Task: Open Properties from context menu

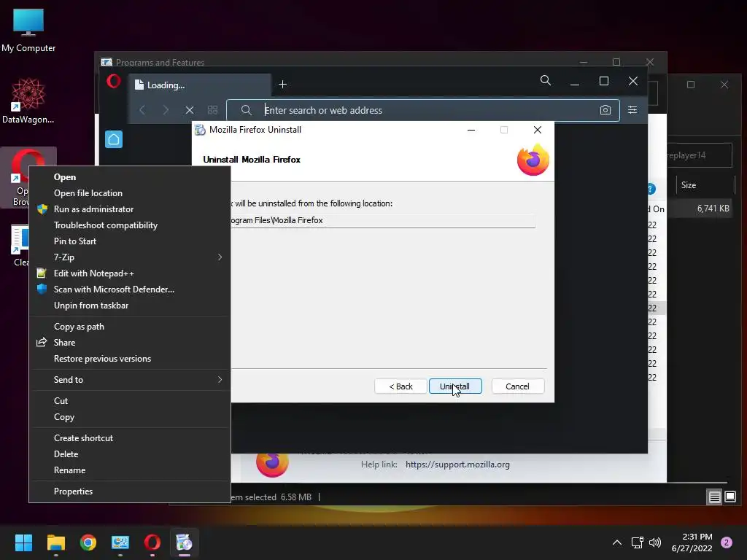Action: pyautogui.click(x=130, y=491)
